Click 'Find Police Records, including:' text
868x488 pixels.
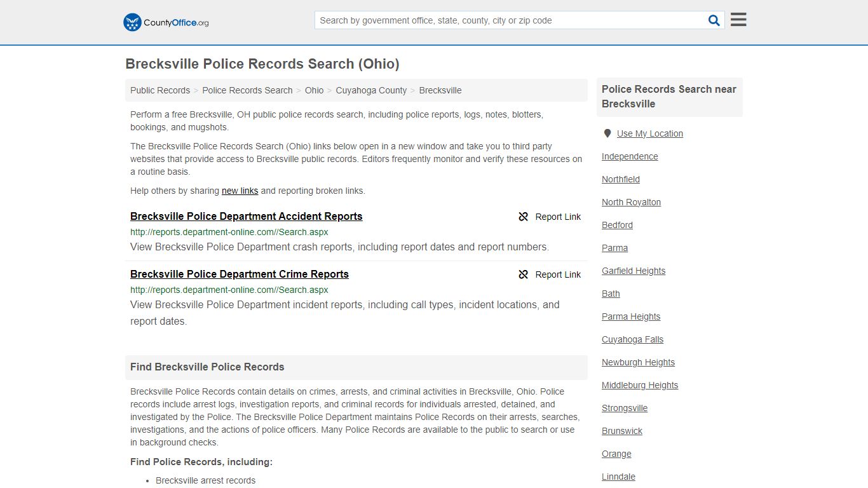[x=201, y=462]
